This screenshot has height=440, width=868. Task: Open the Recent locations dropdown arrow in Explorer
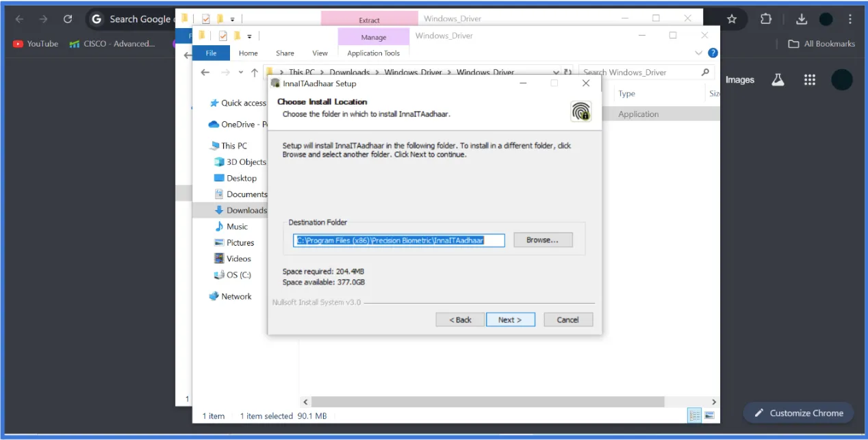240,73
